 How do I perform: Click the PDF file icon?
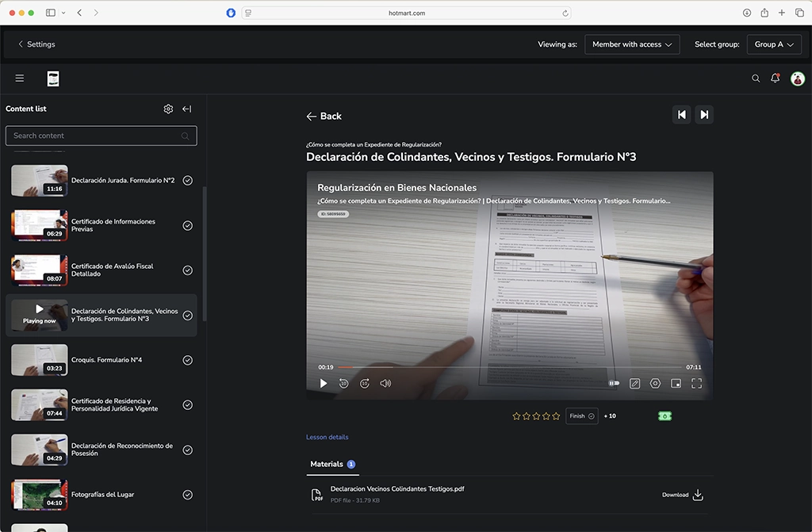point(316,495)
